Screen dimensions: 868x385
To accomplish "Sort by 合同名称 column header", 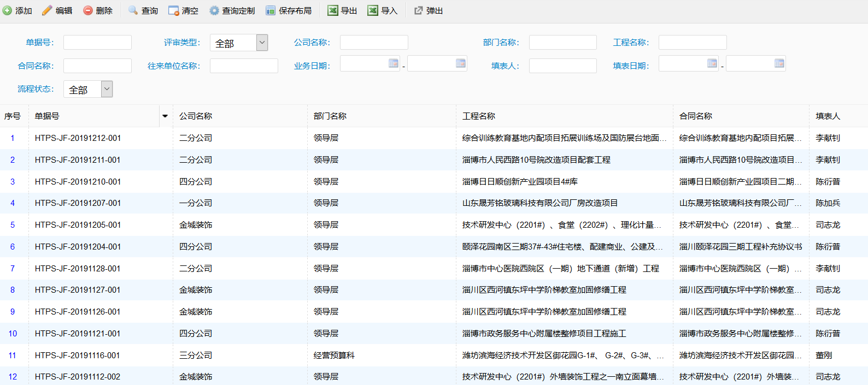I will (741, 116).
